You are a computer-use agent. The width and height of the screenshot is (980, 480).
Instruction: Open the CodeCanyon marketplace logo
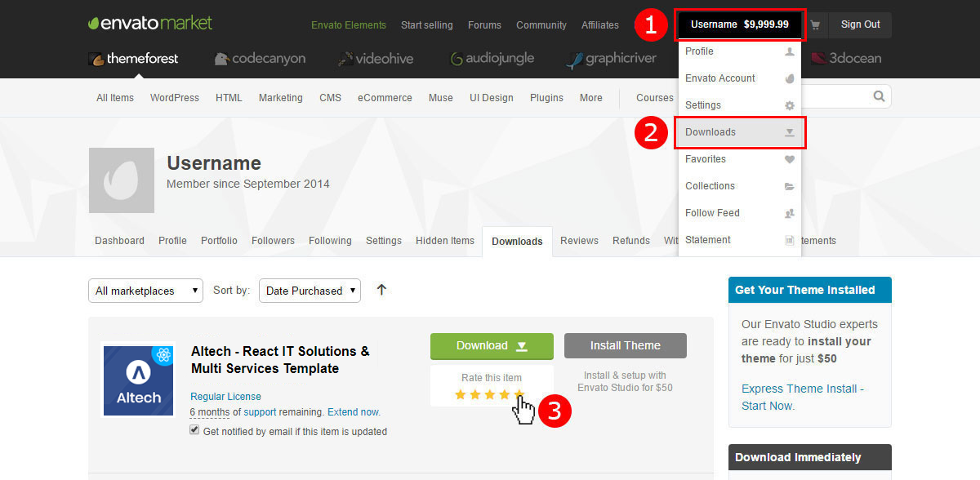coord(260,59)
